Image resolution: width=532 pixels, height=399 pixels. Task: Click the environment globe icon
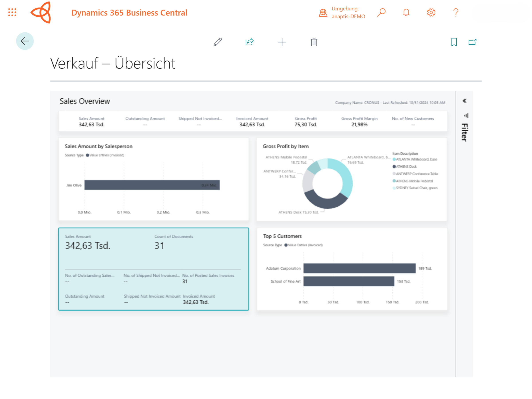(x=323, y=12)
